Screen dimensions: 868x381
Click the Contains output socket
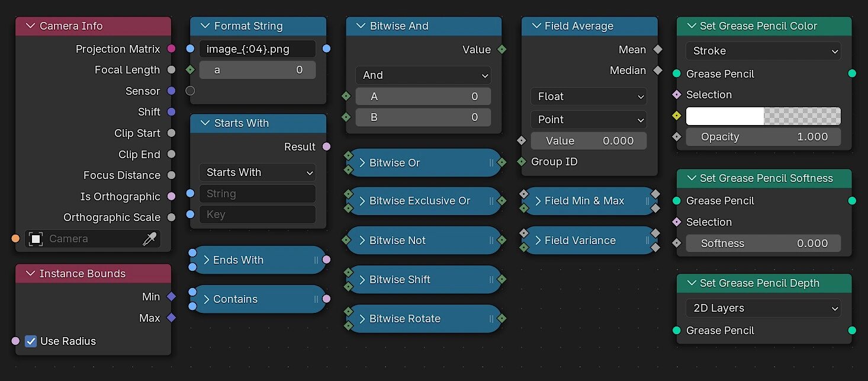point(327,299)
